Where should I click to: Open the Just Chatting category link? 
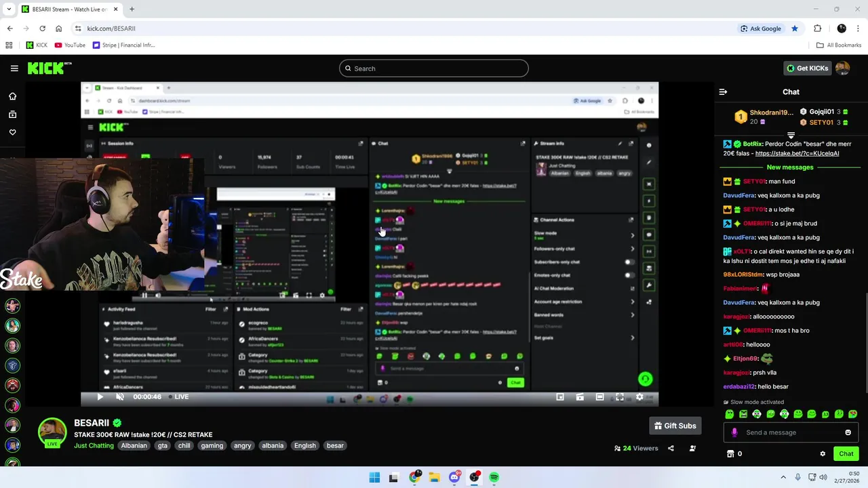94,445
